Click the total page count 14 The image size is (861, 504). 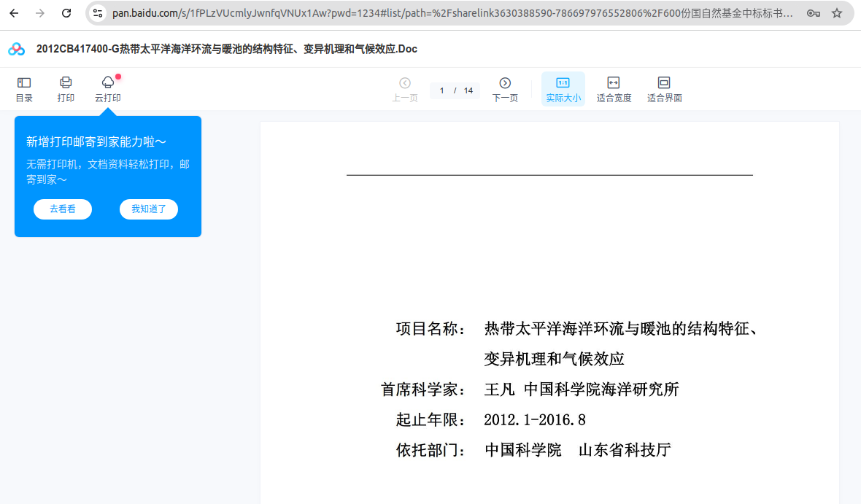[x=468, y=90]
